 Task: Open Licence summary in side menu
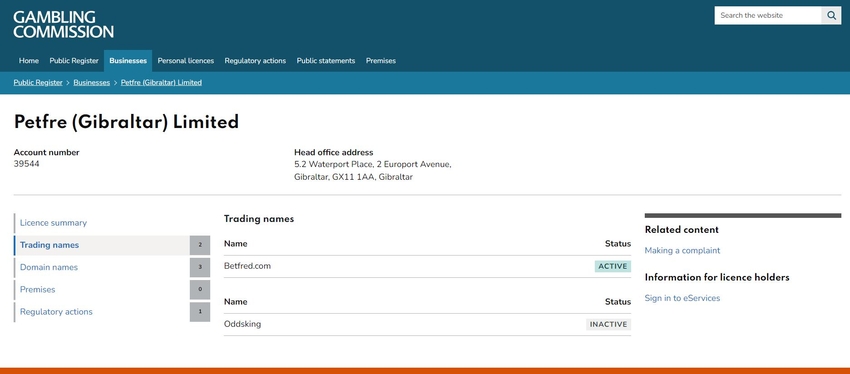pos(112,223)
